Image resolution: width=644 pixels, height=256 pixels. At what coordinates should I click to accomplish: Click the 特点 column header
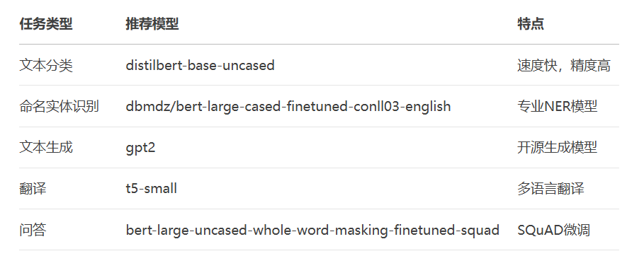click(x=531, y=24)
